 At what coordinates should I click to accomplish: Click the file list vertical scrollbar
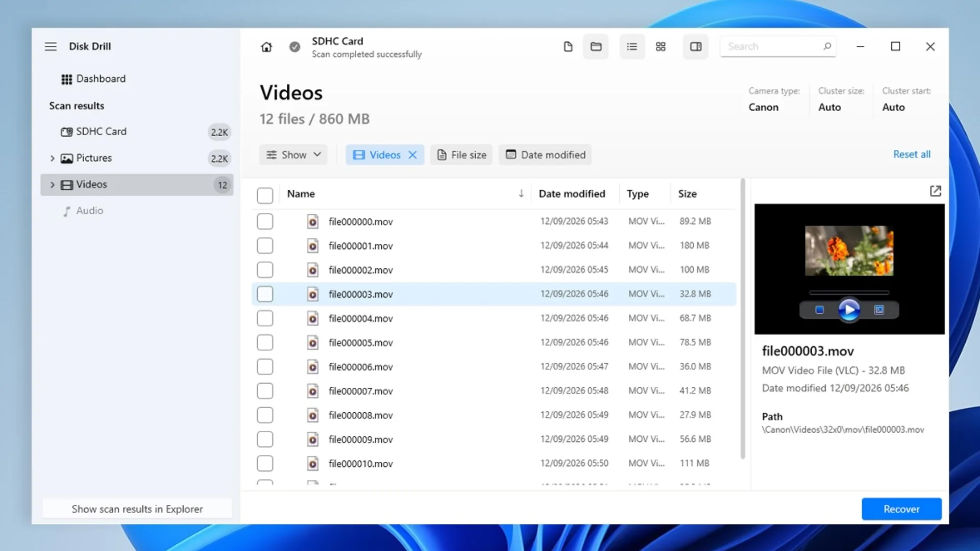pos(743,319)
